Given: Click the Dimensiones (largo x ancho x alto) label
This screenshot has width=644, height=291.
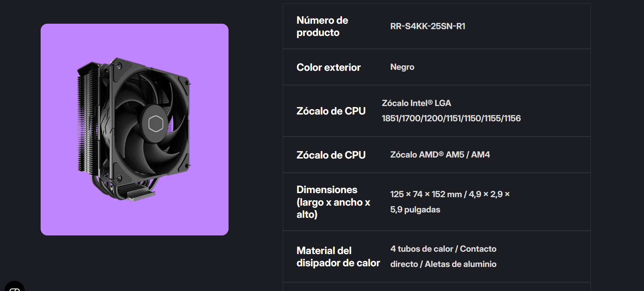Looking at the screenshot, I should point(333,202).
